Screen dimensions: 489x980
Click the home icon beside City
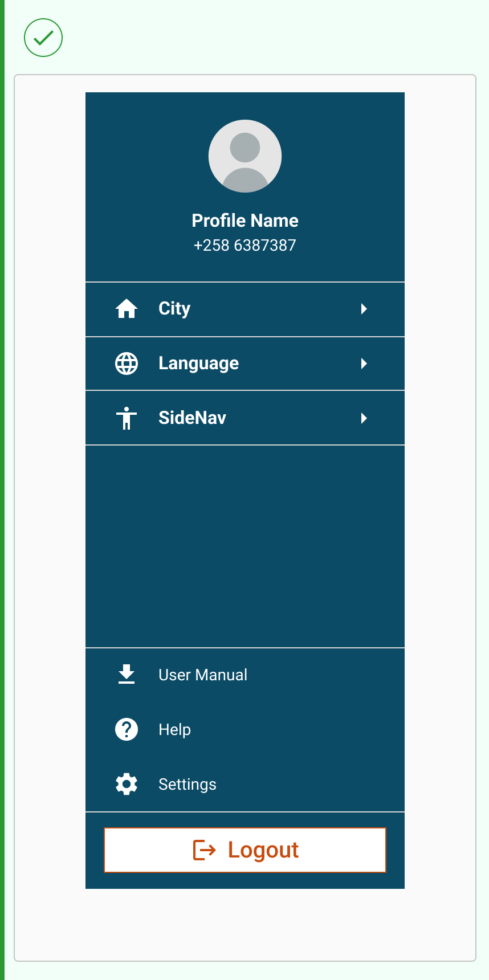point(127,309)
